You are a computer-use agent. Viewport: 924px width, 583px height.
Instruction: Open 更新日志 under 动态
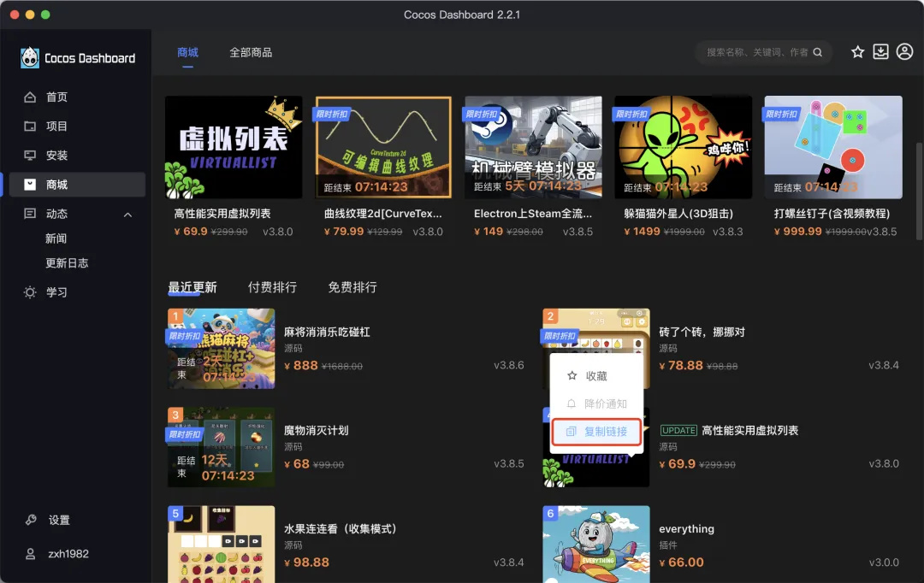pos(68,263)
